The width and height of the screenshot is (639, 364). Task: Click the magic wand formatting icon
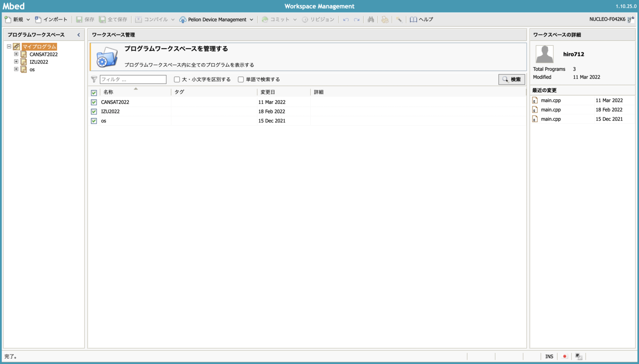coord(399,19)
